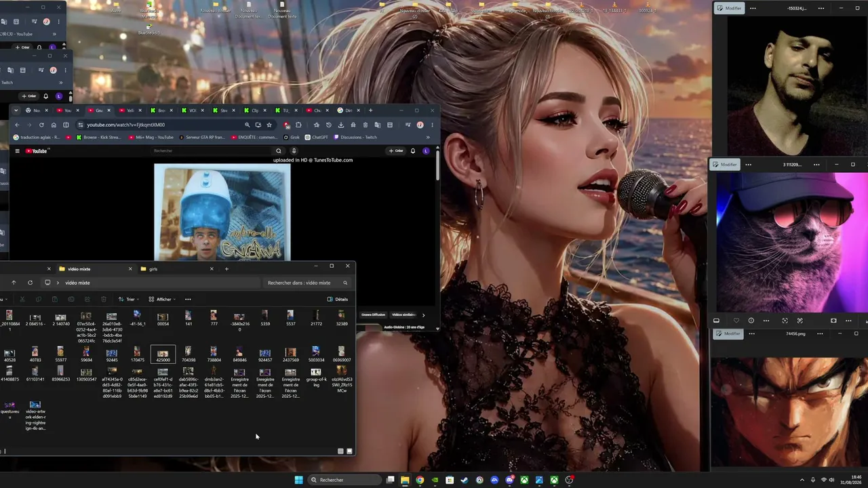
Task: Open a new browser tab
Action: (x=370, y=110)
